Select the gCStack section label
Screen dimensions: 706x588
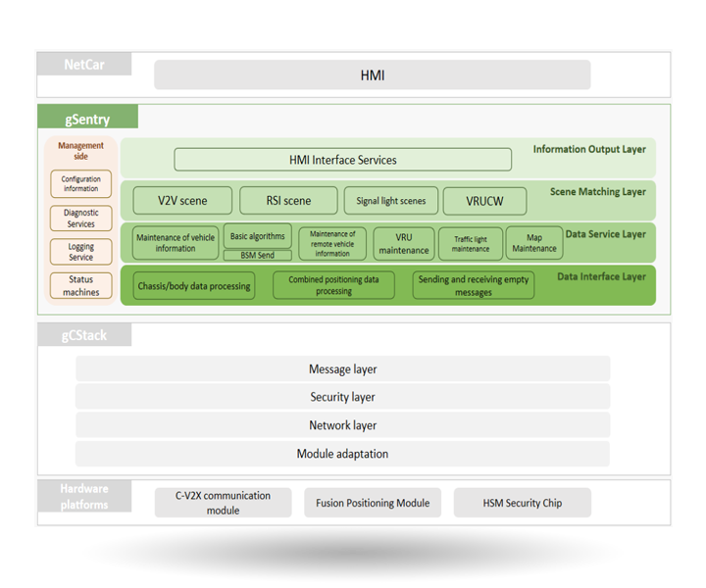(84, 335)
